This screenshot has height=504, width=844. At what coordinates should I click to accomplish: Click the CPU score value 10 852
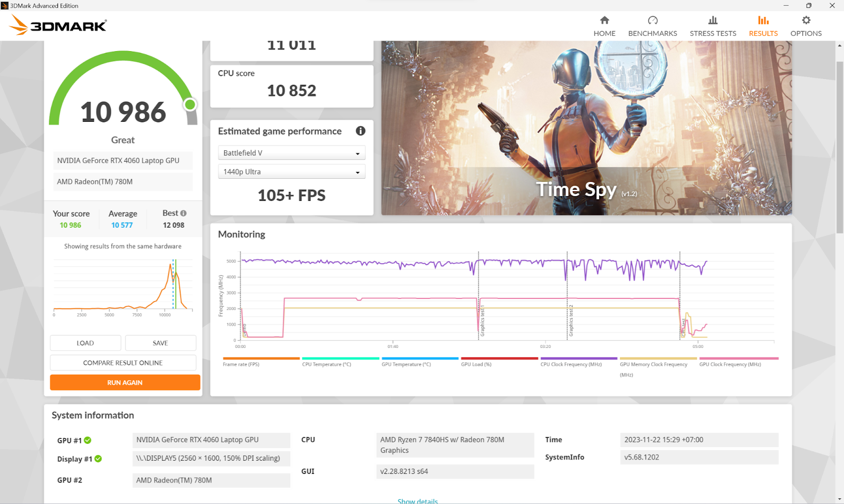click(x=292, y=91)
